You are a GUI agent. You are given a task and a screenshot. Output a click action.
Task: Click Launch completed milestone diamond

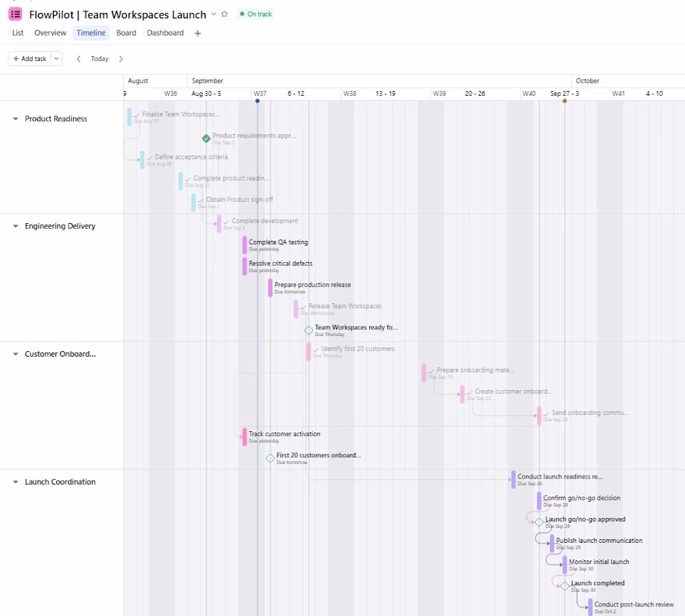564,586
